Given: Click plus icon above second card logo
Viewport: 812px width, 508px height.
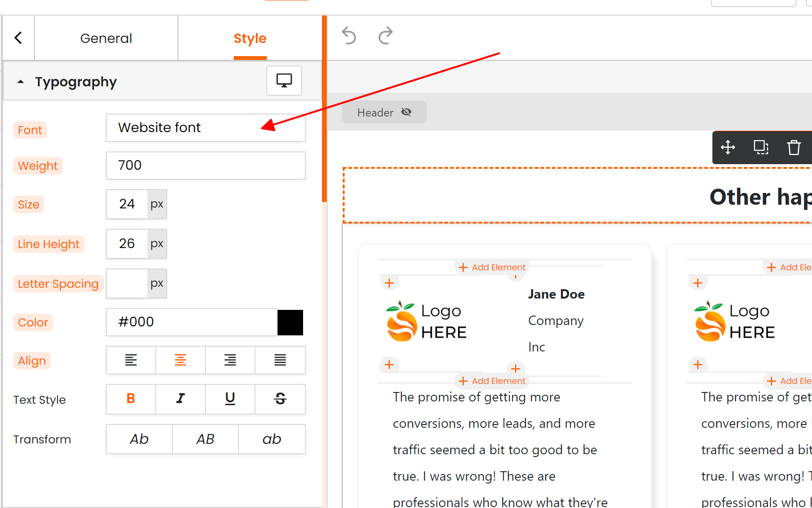Looking at the screenshot, I should click(x=698, y=283).
